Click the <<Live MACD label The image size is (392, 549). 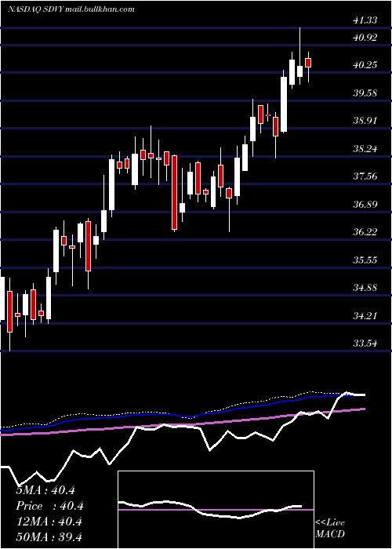[330, 529]
